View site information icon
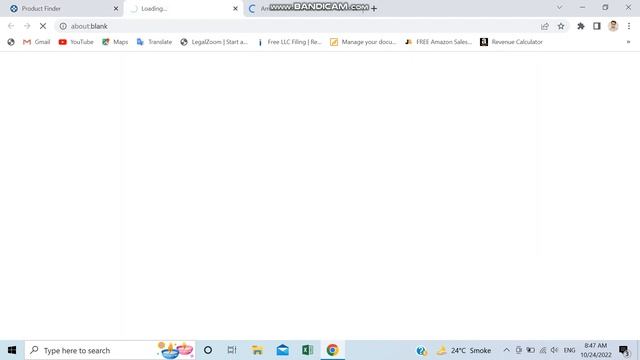The width and height of the screenshot is (640, 360). tap(63, 26)
